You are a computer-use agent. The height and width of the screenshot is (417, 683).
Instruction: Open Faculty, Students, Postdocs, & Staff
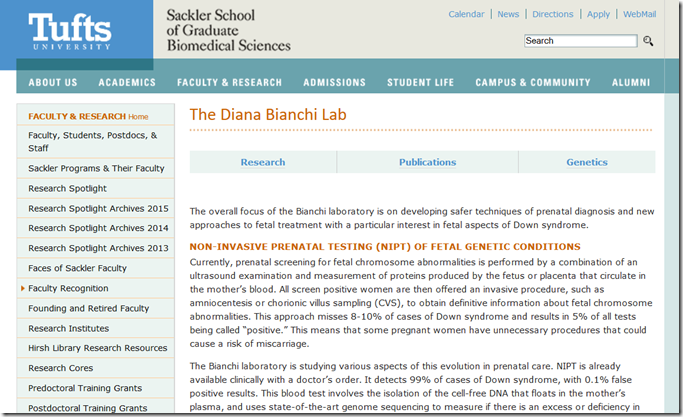pos(95,142)
